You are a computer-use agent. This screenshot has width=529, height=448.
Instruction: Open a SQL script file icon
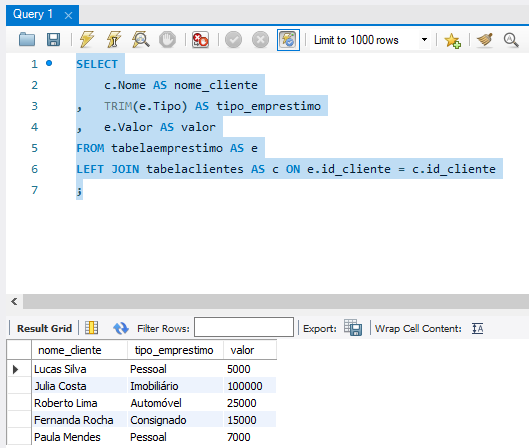[27, 40]
